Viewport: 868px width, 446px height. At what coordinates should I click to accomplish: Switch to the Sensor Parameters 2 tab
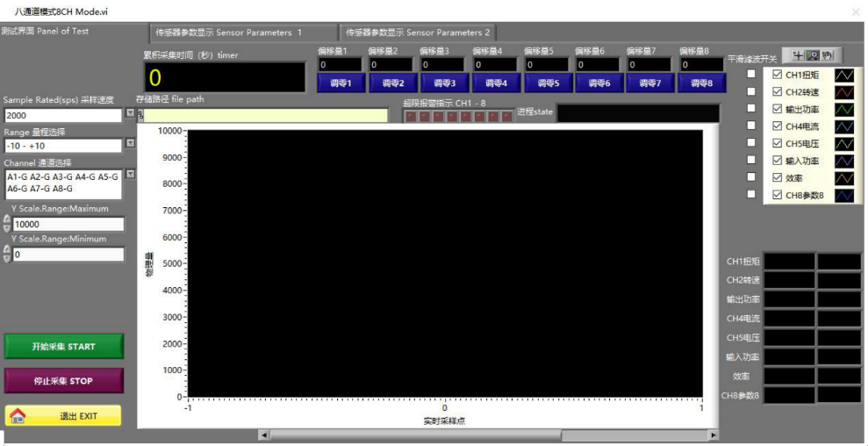pyautogui.click(x=418, y=32)
